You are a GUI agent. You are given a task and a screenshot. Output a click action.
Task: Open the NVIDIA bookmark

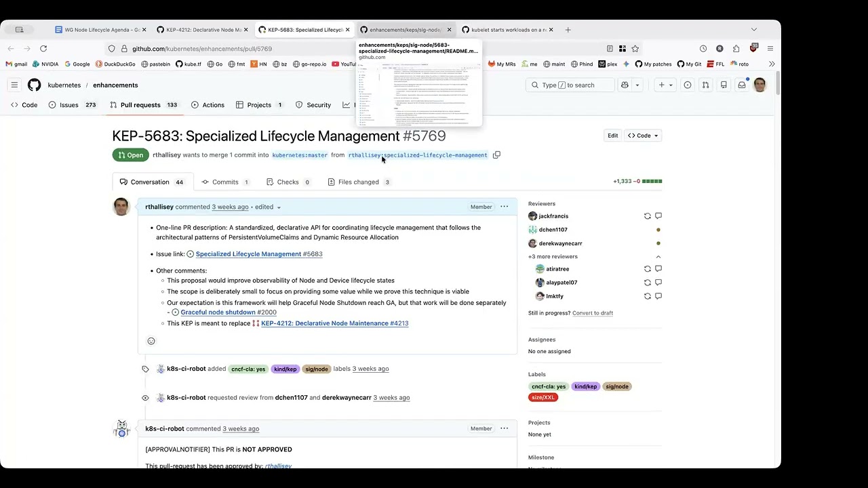click(45, 64)
